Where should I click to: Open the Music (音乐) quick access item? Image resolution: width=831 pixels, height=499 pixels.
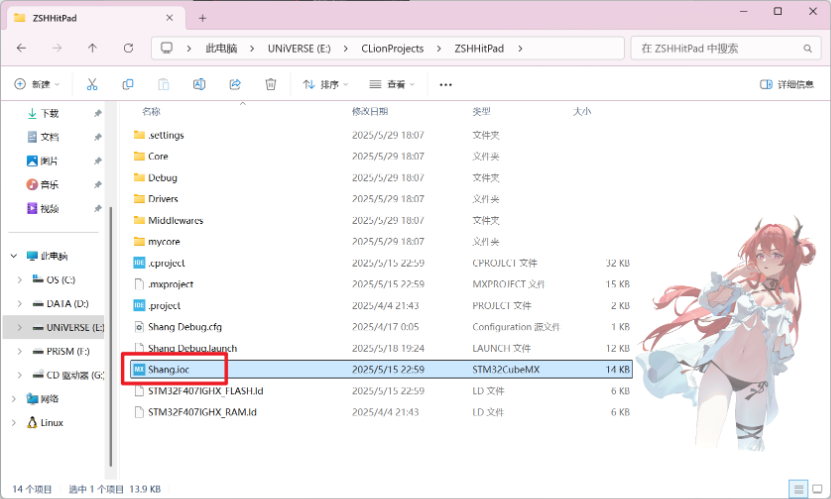[43, 184]
